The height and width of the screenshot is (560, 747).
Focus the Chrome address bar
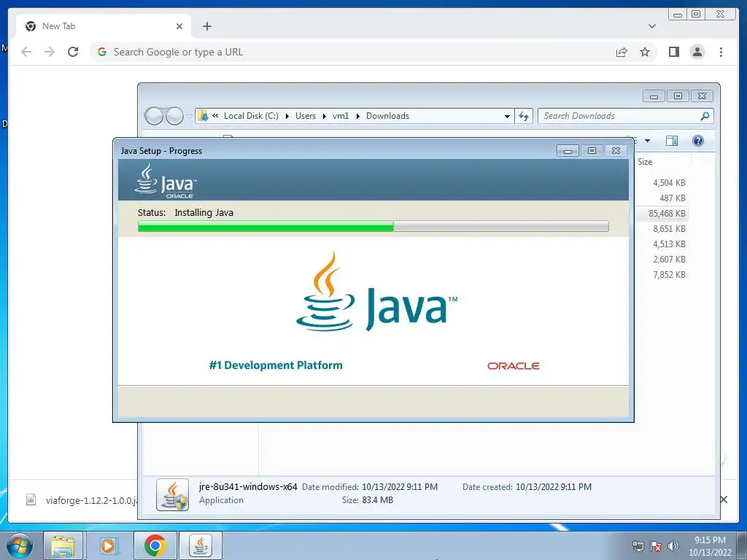352,52
